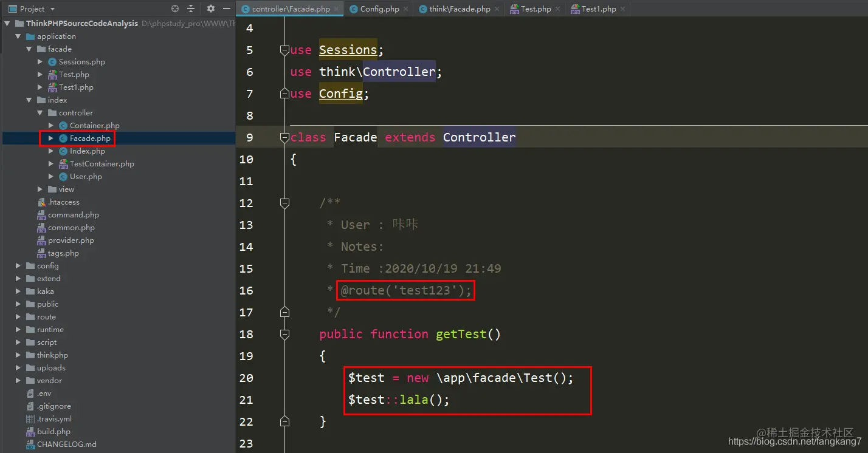Viewport: 868px width, 453px height.
Task: Fold the use imports at line 5
Action: click(x=284, y=50)
